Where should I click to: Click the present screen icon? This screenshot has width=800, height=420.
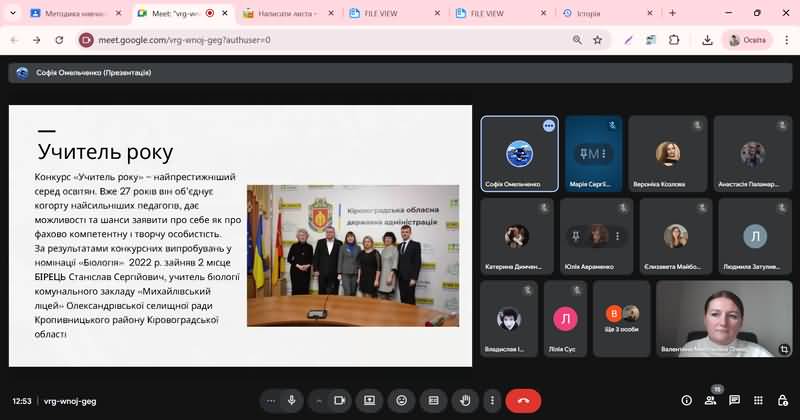pyautogui.click(x=370, y=400)
